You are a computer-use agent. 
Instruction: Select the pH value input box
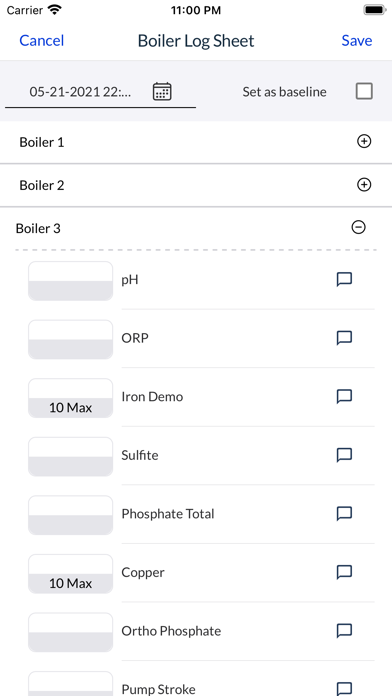71,281
